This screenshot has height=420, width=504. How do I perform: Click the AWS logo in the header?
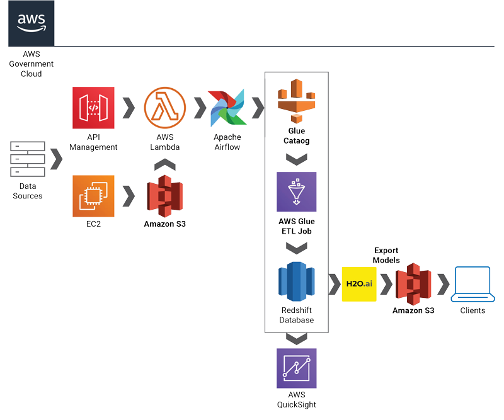click(x=31, y=23)
